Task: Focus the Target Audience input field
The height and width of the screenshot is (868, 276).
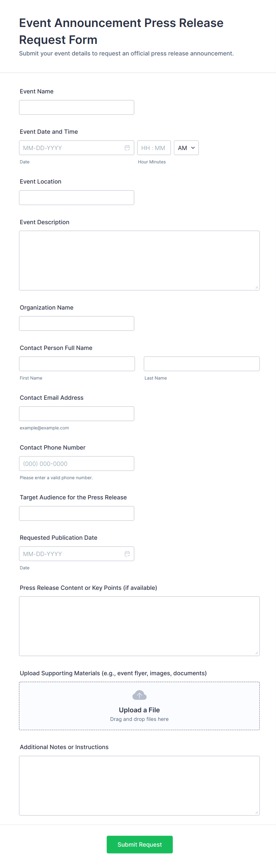Action: [77, 514]
